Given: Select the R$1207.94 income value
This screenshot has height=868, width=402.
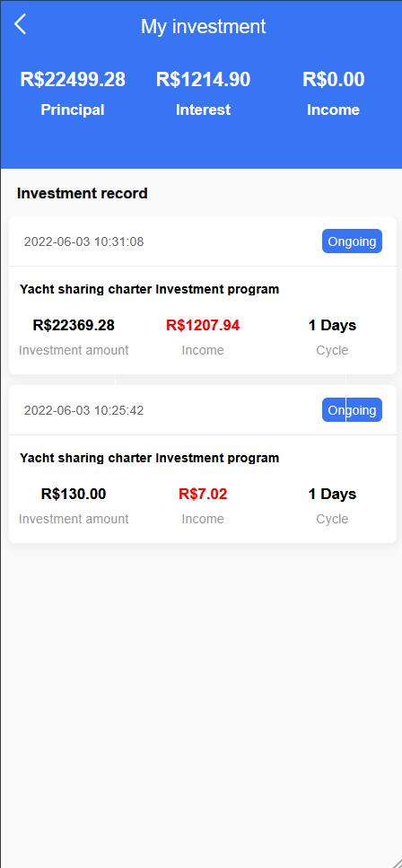Looking at the screenshot, I should (x=203, y=325).
